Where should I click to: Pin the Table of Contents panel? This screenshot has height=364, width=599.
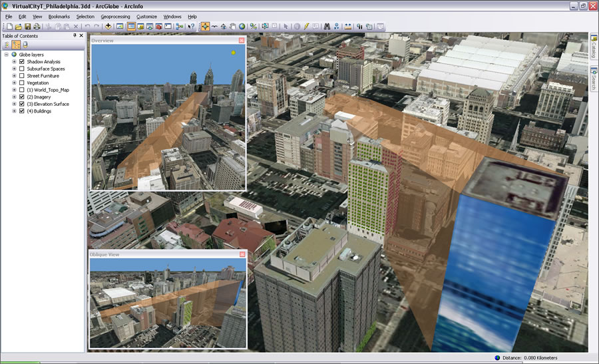[75, 35]
